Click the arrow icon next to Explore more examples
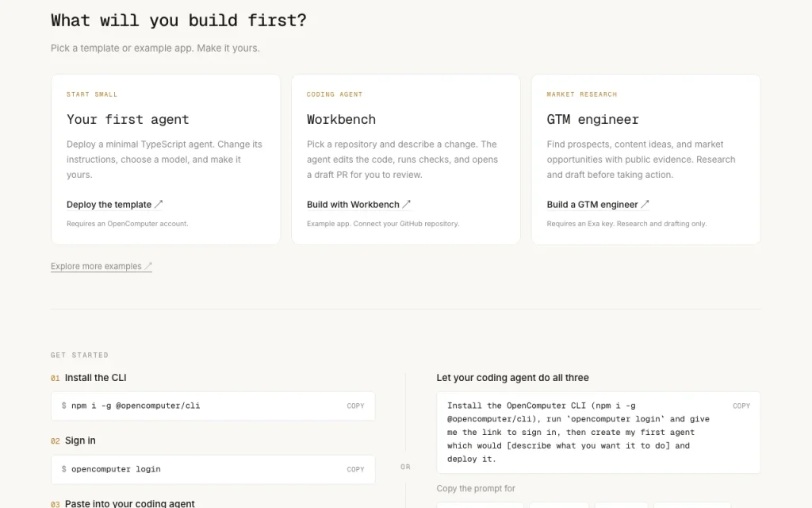The width and height of the screenshot is (812, 508). point(148,266)
